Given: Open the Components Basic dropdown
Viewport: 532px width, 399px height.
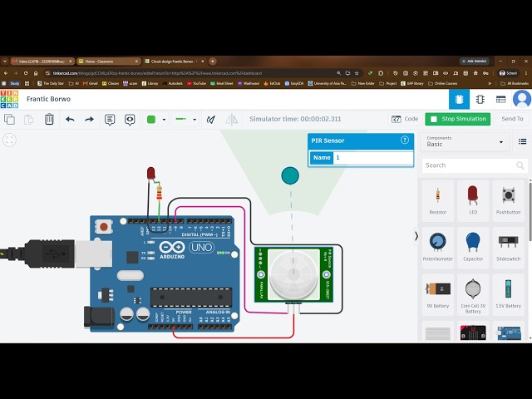Looking at the screenshot, I should tap(465, 141).
